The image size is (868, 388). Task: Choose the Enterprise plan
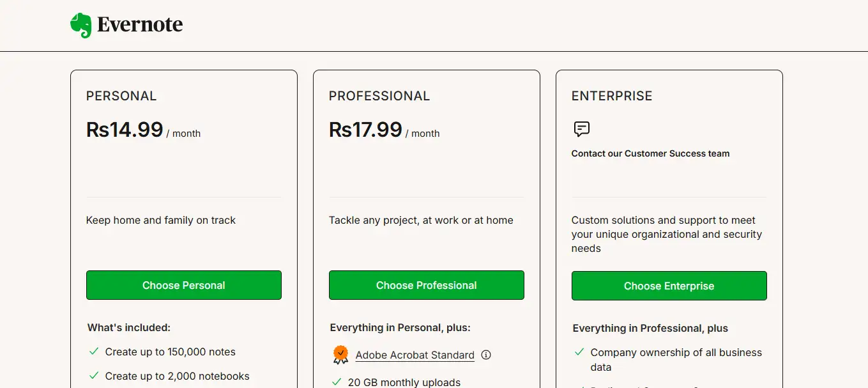669,286
